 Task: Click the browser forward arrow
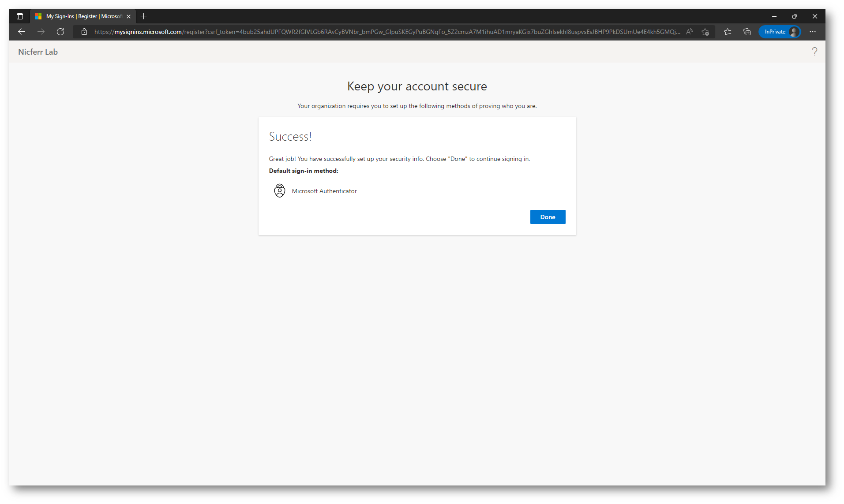click(41, 32)
